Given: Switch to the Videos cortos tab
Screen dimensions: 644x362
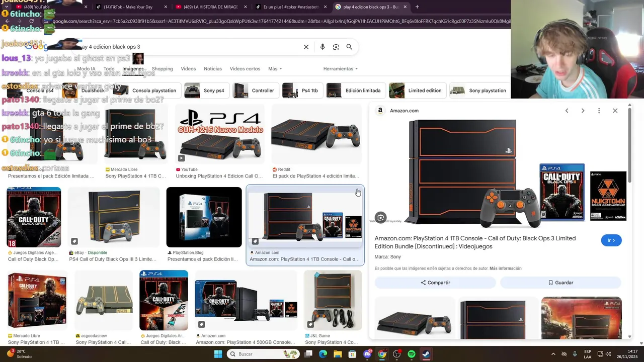Looking at the screenshot, I should pos(245,69).
